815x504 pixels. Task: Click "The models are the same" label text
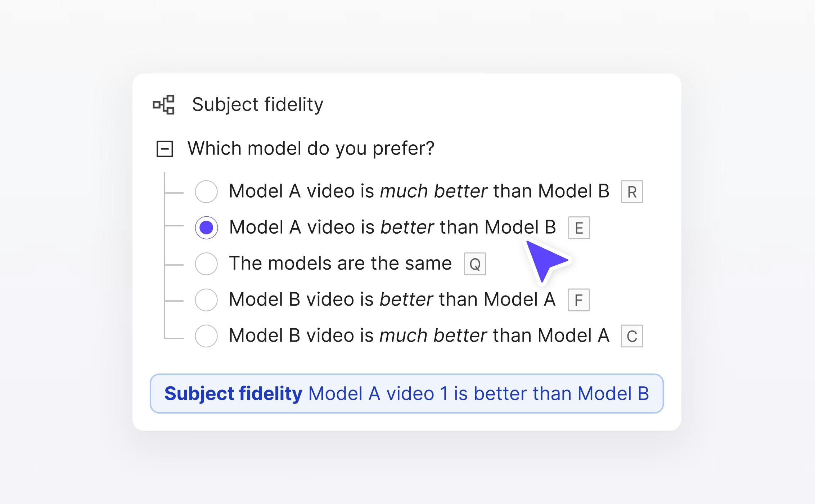click(340, 263)
